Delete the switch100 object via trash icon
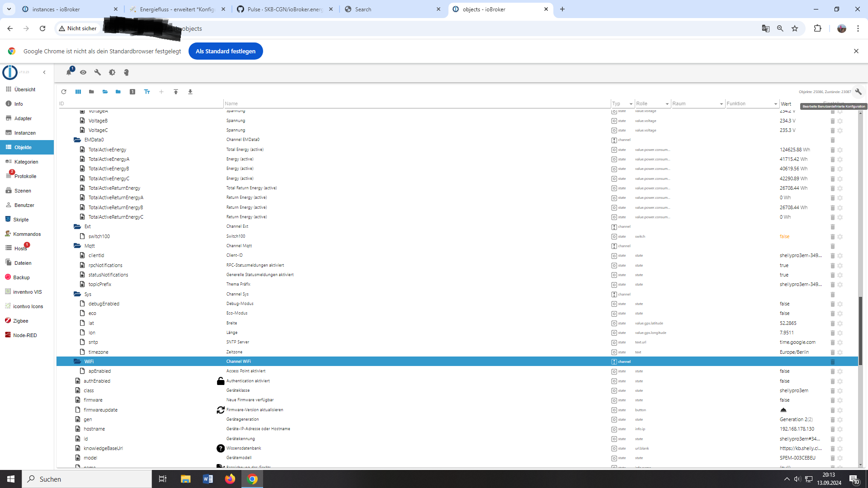 coord(832,237)
